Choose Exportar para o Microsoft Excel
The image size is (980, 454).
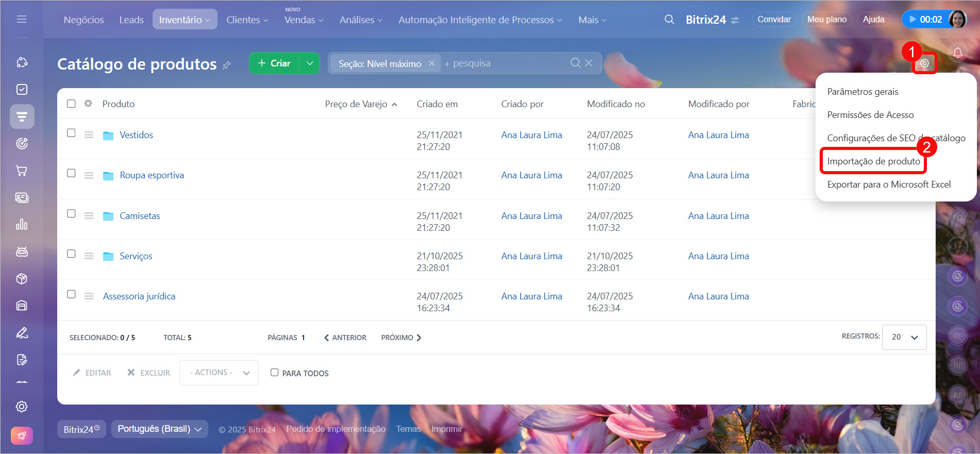(889, 184)
